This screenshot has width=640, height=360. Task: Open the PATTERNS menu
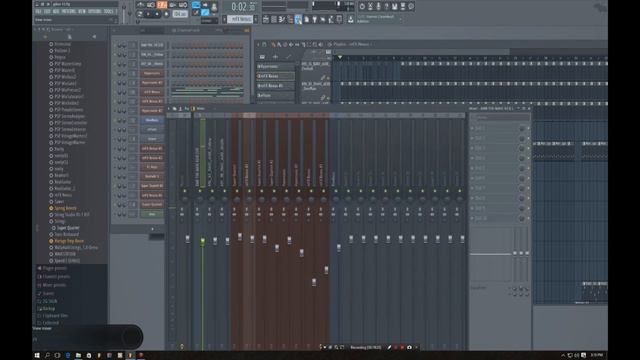68,11
